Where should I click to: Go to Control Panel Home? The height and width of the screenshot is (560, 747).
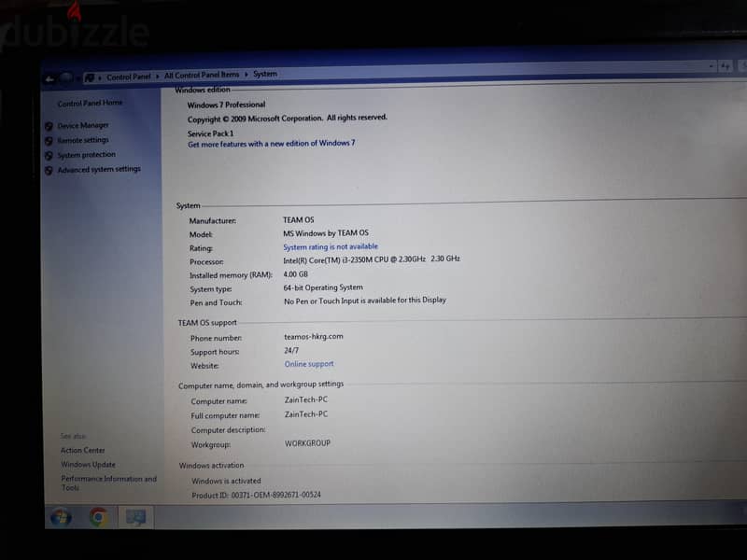[90, 103]
